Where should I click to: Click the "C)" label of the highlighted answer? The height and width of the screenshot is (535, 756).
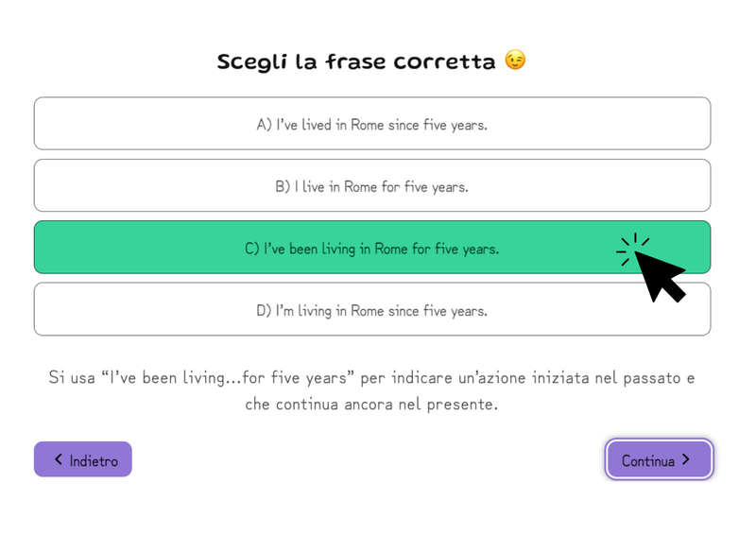(252, 249)
